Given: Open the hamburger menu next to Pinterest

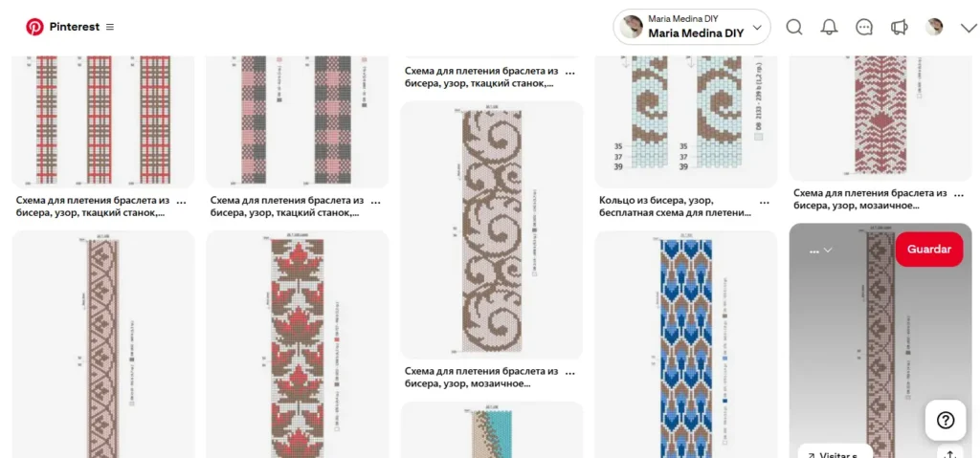Looking at the screenshot, I should [110, 27].
